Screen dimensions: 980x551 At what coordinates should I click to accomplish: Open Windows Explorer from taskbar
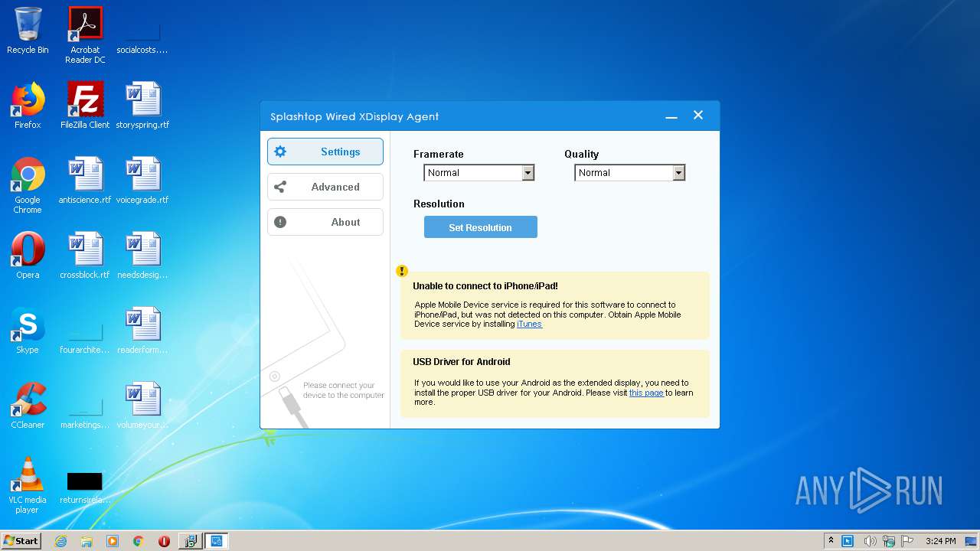pos(87,541)
